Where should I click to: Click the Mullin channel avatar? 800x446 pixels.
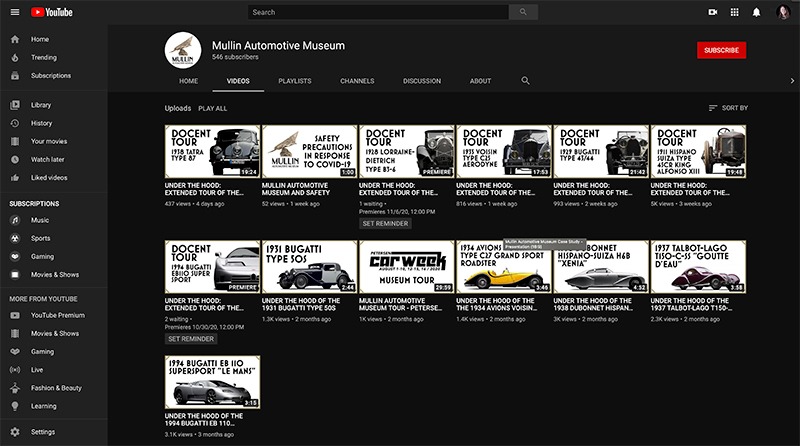tap(183, 50)
